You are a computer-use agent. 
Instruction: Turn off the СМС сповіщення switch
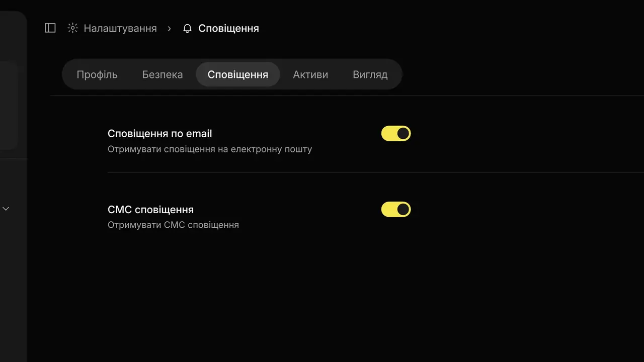(396, 209)
